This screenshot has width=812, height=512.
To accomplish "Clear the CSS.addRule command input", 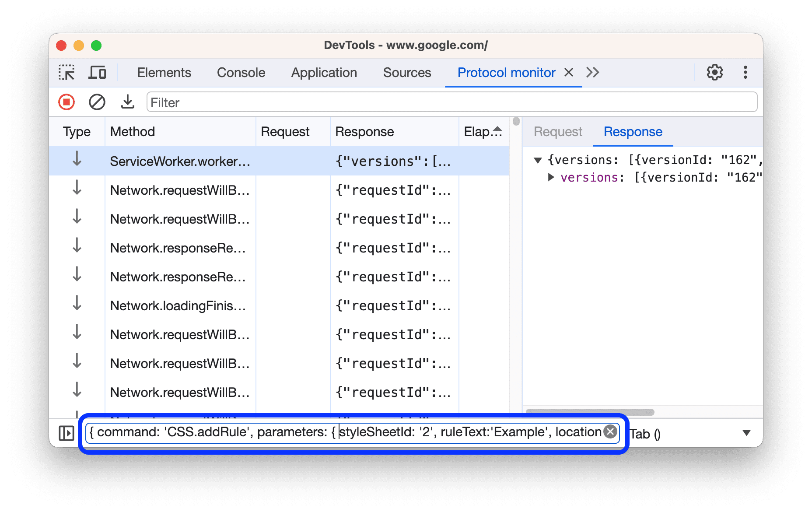I will click(610, 432).
